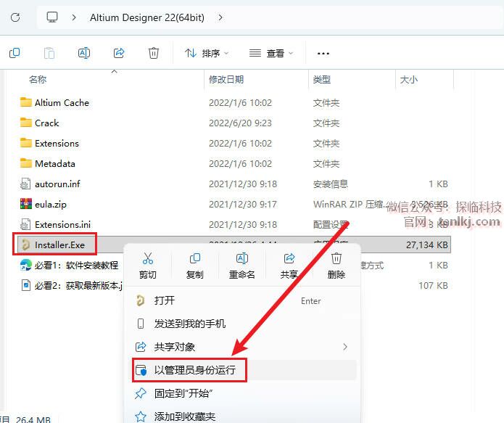Click the 2022/6/20 9:23 date cell
Image resolution: width=504 pixels, height=423 pixels.
point(240,123)
